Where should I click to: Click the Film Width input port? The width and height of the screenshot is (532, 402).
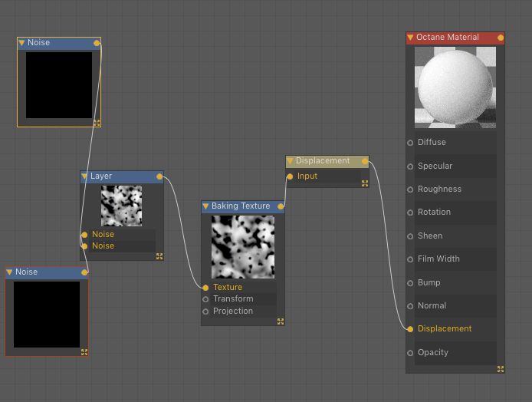pos(410,259)
